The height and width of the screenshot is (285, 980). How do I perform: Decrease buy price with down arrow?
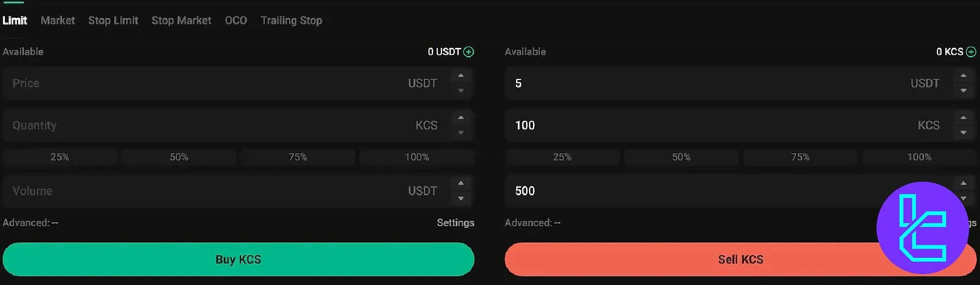461,90
